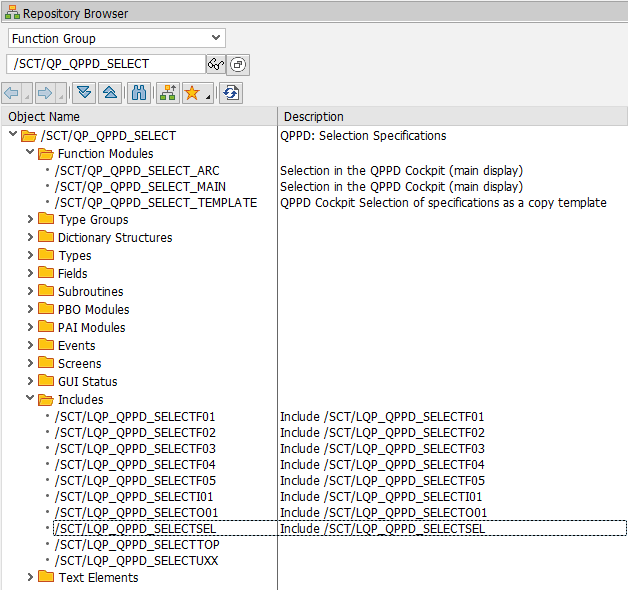The width and height of the screenshot is (628, 590).
Task: Select include /SCT/LQP_QPPD_SELECTTOP
Action: (x=137, y=545)
